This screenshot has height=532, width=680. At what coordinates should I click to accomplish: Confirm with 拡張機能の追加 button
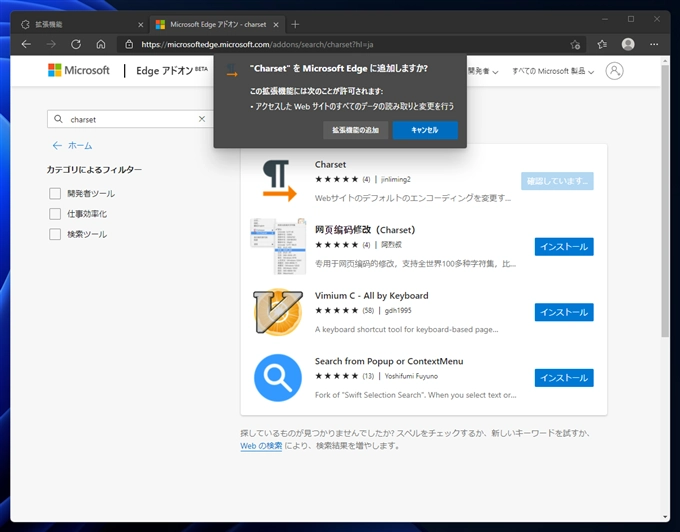(x=356, y=130)
